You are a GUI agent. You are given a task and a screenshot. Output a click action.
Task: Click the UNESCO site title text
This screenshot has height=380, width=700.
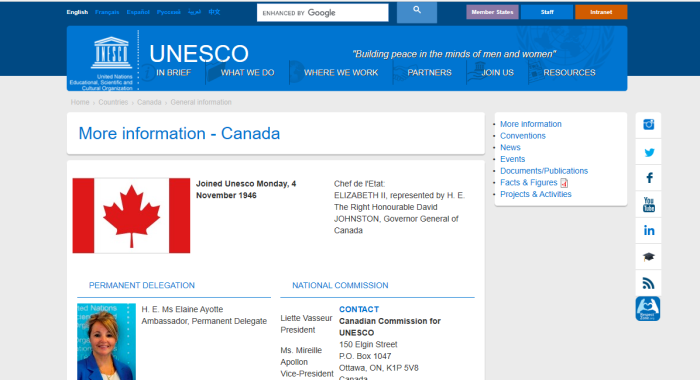(199, 54)
